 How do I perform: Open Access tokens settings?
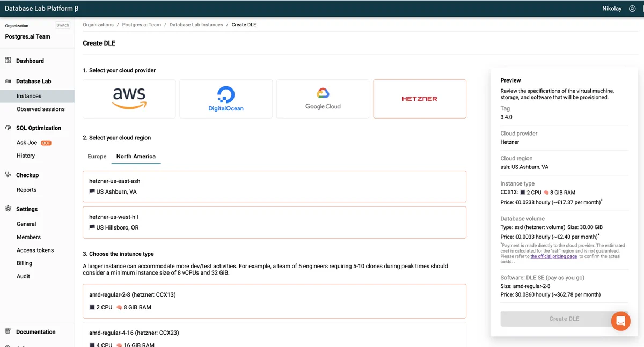[x=35, y=250]
